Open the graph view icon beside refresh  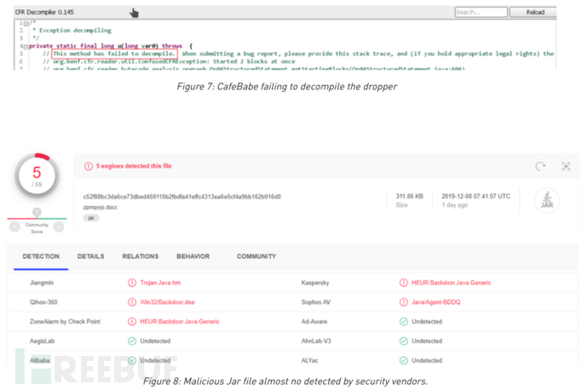coord(566,166)
